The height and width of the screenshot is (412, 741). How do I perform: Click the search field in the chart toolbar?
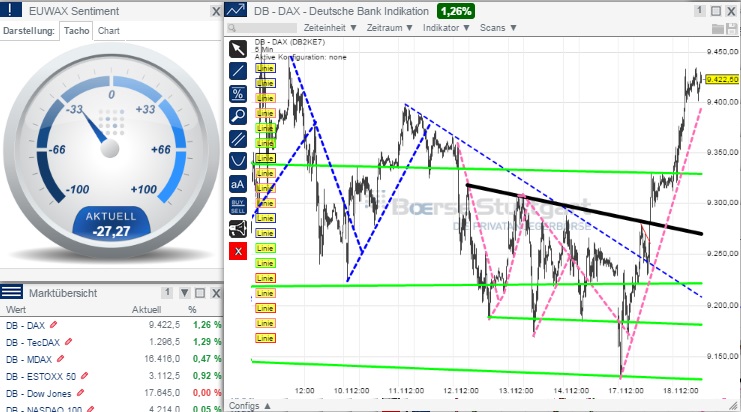point(262,28)
